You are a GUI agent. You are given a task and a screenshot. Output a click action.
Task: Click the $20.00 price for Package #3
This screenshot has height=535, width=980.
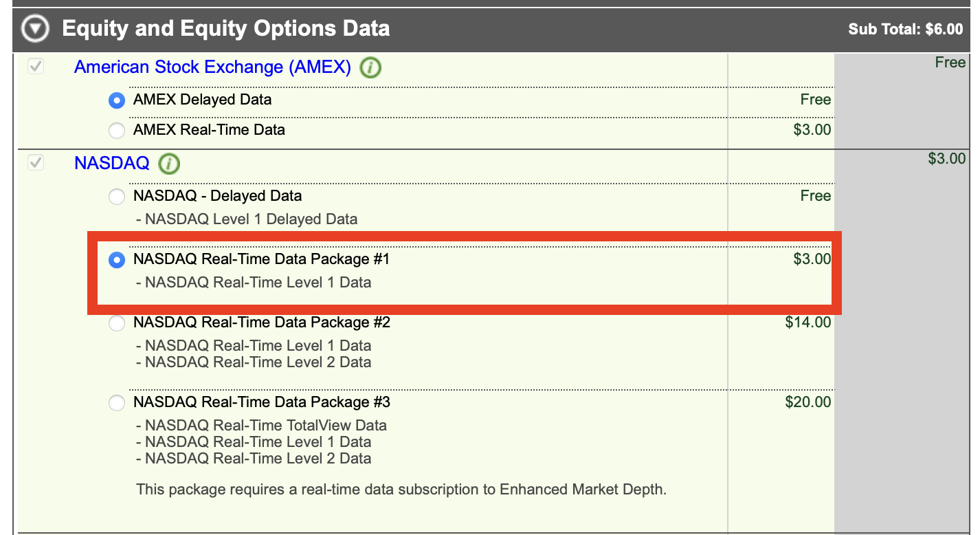pos(808,402)
